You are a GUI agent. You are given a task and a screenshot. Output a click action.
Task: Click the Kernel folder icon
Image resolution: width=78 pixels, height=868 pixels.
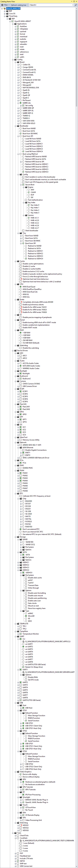[x=18, y=320]
